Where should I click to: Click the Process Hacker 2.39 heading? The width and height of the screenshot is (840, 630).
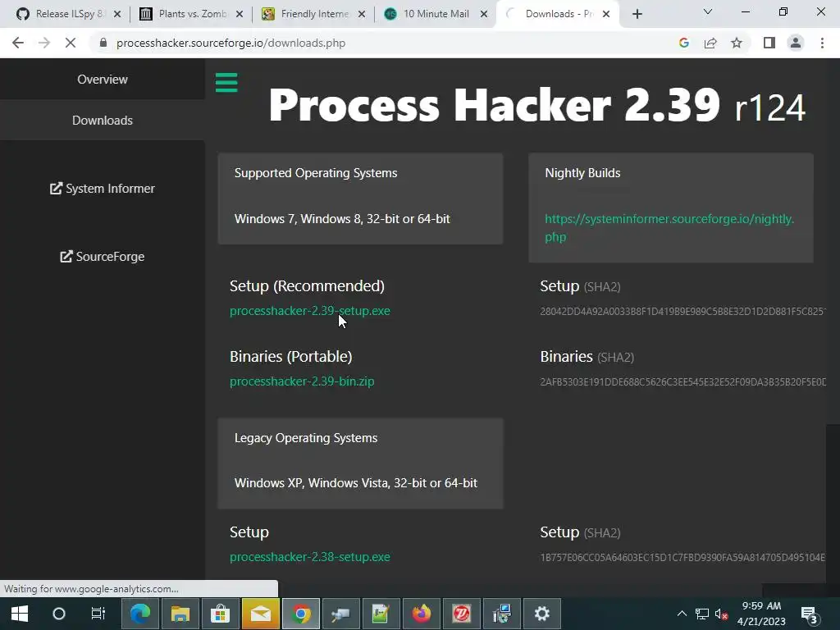point(494,105)
